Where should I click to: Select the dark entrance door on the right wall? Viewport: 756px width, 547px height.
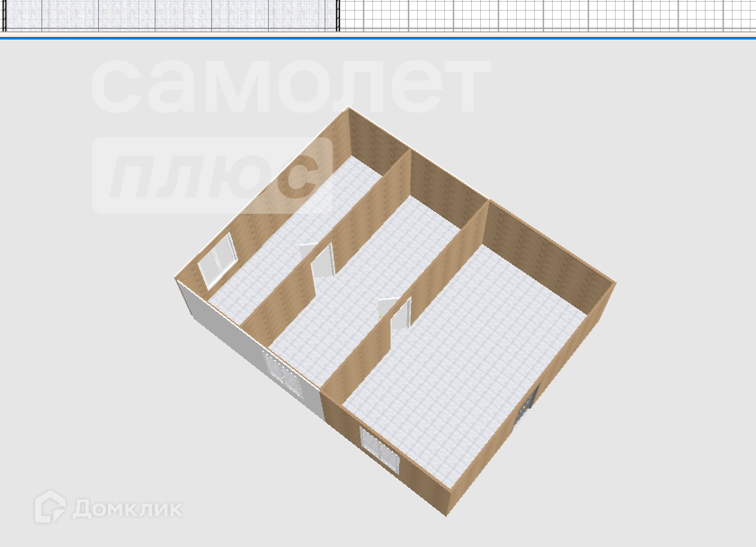[x=527, y=406]
